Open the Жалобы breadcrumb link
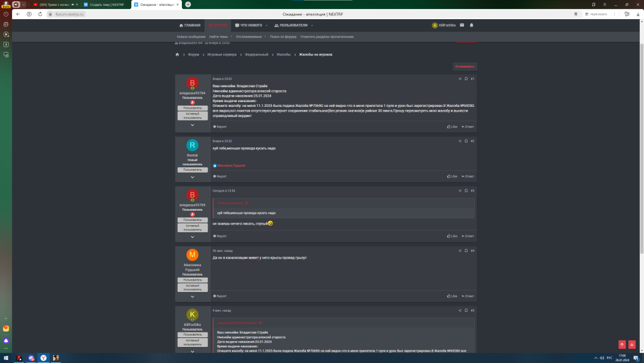Screen dimensions: 644x363 pos(283,54)
